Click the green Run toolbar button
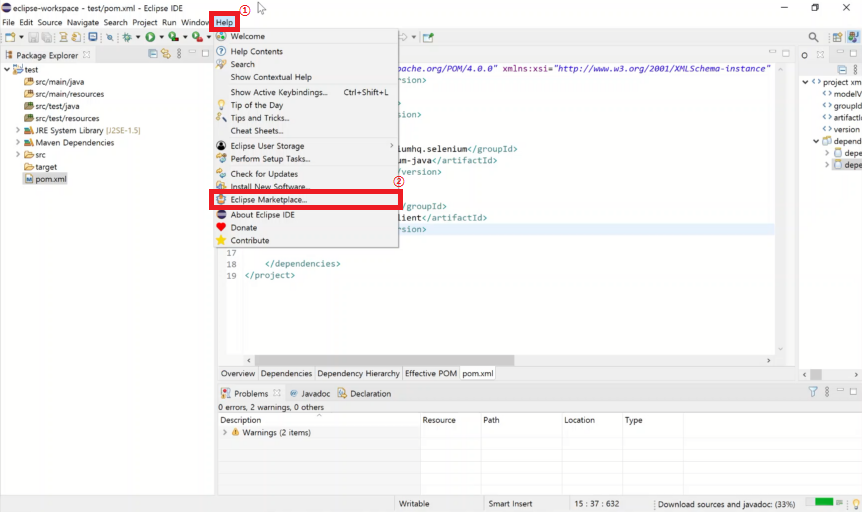Image resolution: width=862 pixels, height=512 pixels. pyautogui.click(x=150, y=37)
